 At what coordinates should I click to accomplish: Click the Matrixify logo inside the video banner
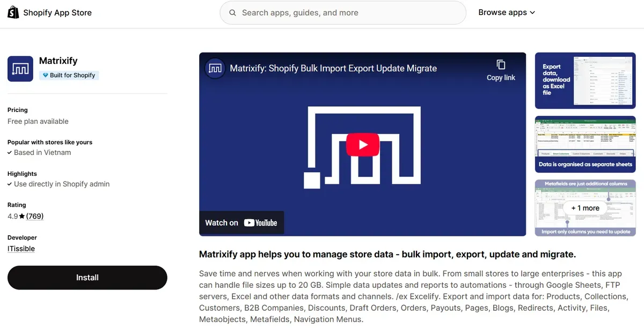215,68
